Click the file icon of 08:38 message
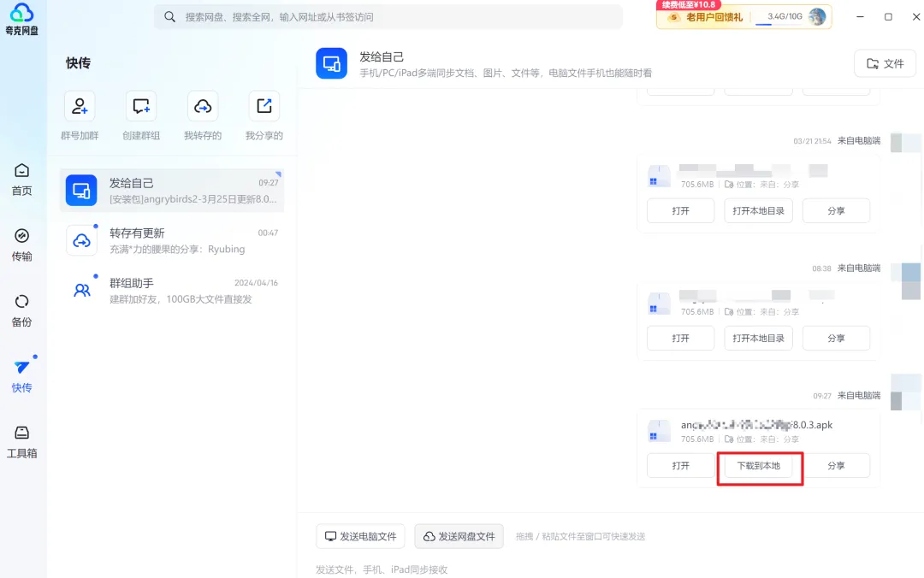The height and width of the screenshot is (578, 924). [x=659, y=304]
